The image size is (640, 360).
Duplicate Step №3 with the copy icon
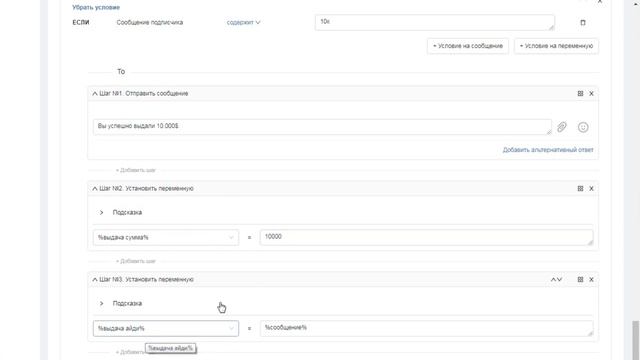(x=580, y=280)
